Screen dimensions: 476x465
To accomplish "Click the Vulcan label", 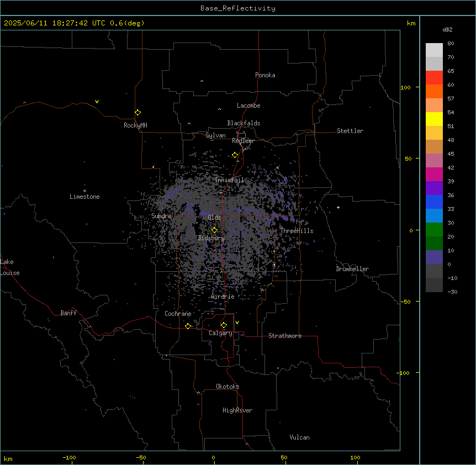I will point(300,437).
